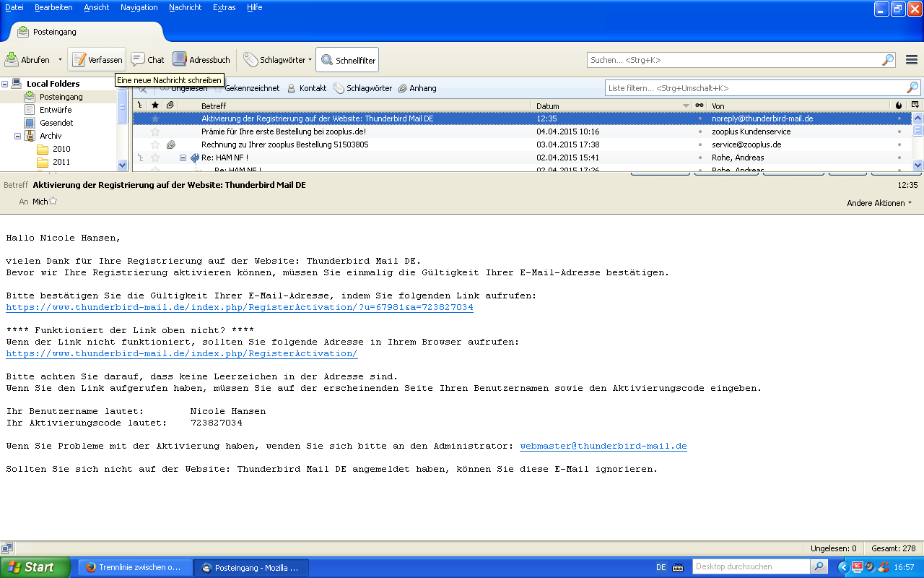Click the attachment column header paperclip
The image size is (924, 578).
tap(170, 105)
